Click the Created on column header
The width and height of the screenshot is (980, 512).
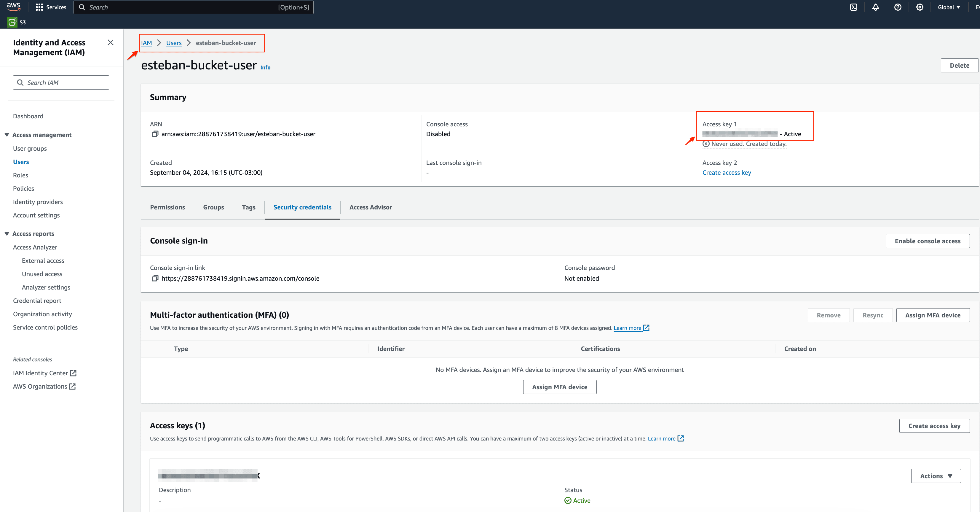click(x=800, y=349)
